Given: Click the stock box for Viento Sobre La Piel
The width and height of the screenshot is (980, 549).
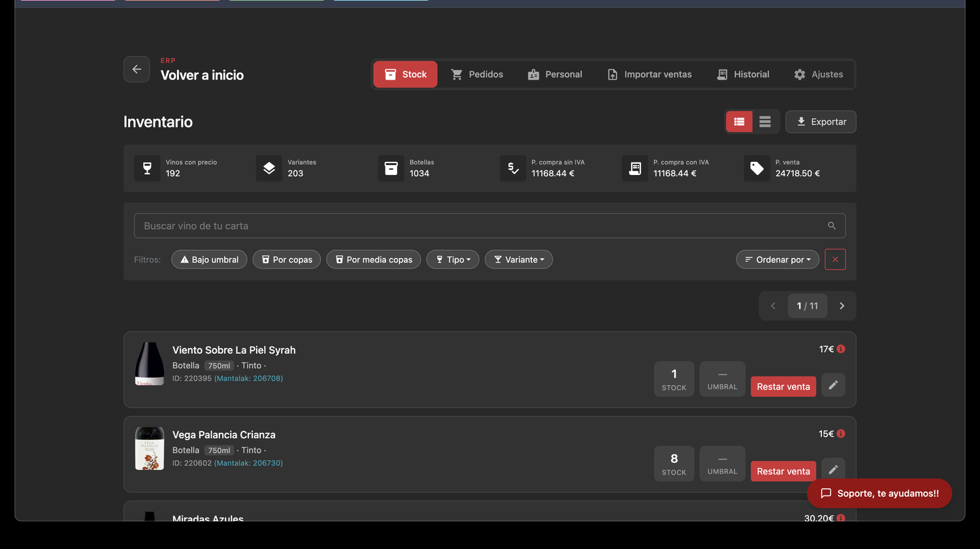Looking at the screenshot, I should [x=674, y=379].
